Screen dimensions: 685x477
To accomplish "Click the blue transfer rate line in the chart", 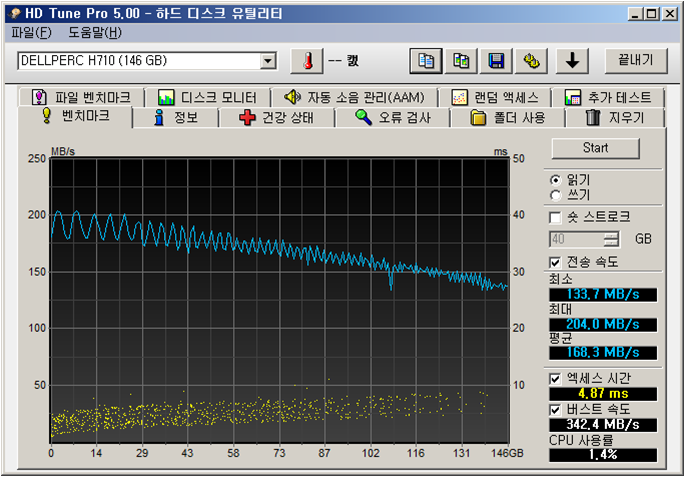I will (280, 251).
